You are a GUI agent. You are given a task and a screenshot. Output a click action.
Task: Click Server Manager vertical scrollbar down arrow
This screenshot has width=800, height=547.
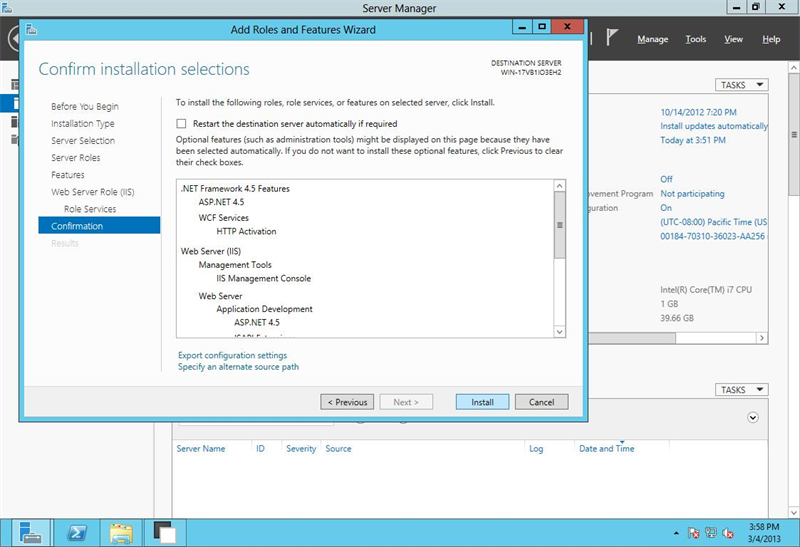[794, 512]
